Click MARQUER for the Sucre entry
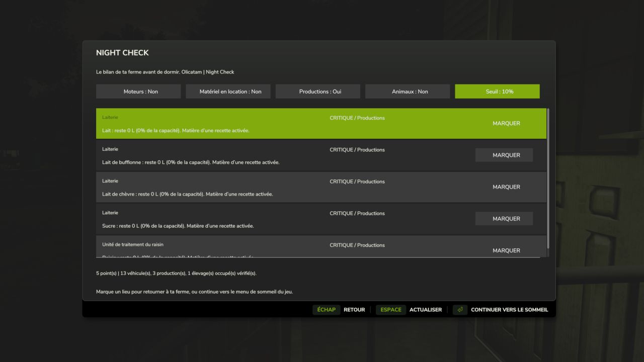Image resolution: width=644 pixels, height=362 pixels. pos(504,219)
